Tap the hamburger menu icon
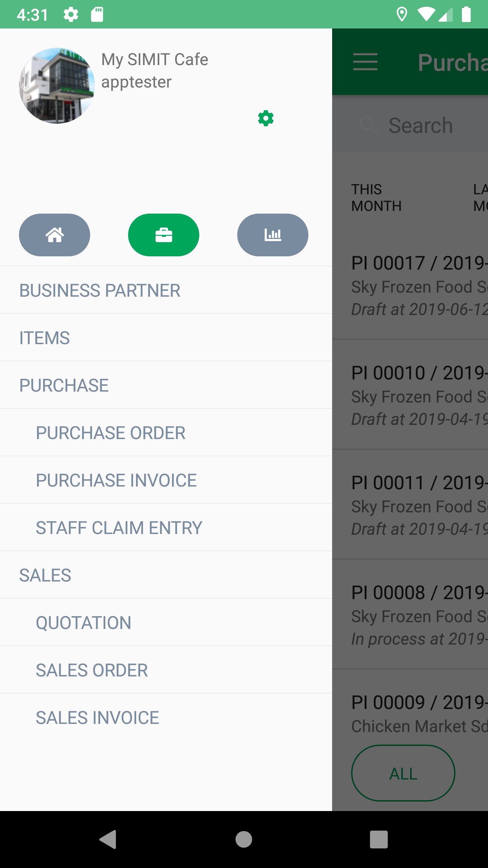Screen dimensions: 488x868 [365, 62]
